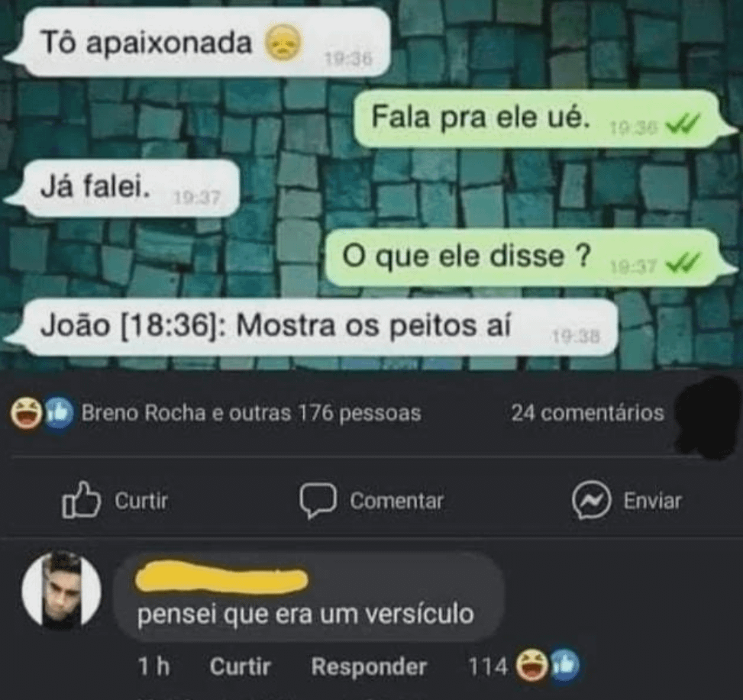
Task: Tap the comment "pensei que era um versículo"
Action: (x=305, y=615)
